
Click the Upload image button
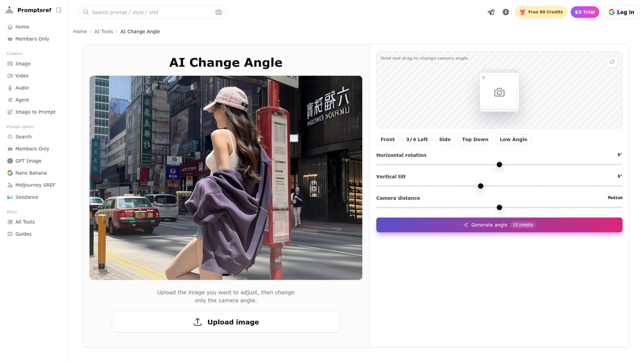click(226, 322)
